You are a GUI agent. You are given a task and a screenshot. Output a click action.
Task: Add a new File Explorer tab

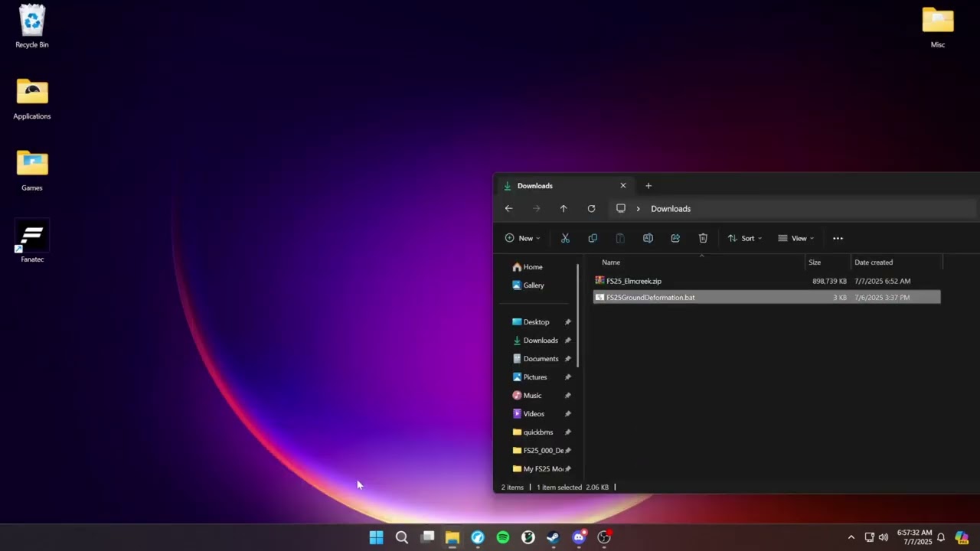point(648,185)
